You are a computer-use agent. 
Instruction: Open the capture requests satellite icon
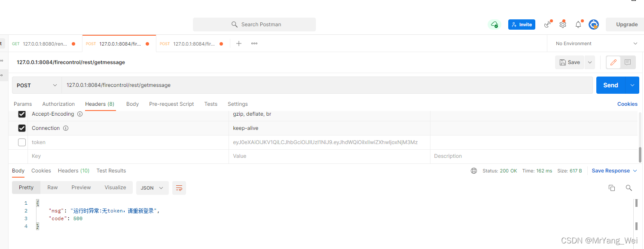(547, 25)
